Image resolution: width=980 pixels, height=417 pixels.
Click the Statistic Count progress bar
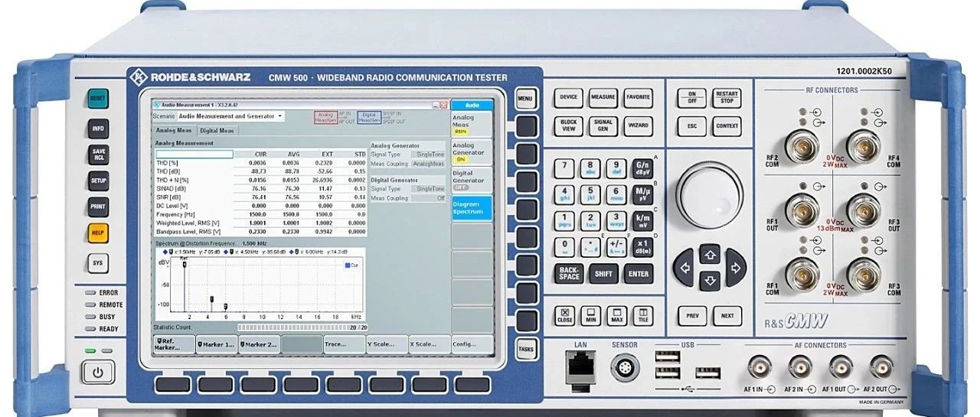(x=301, y=327)
